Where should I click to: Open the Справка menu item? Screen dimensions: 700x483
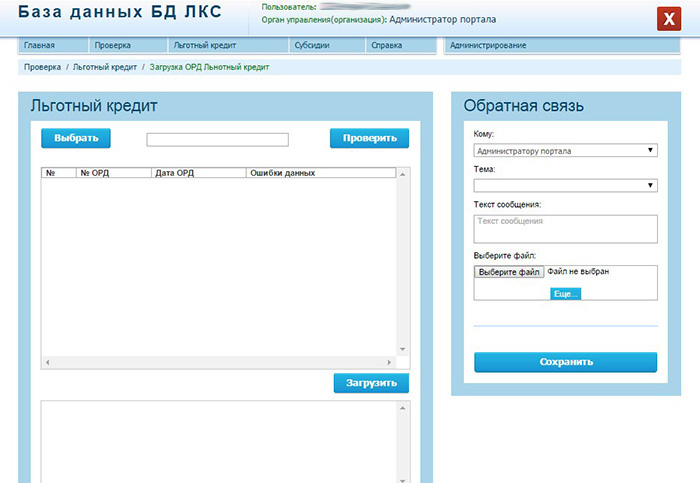(x=386, y=46)
